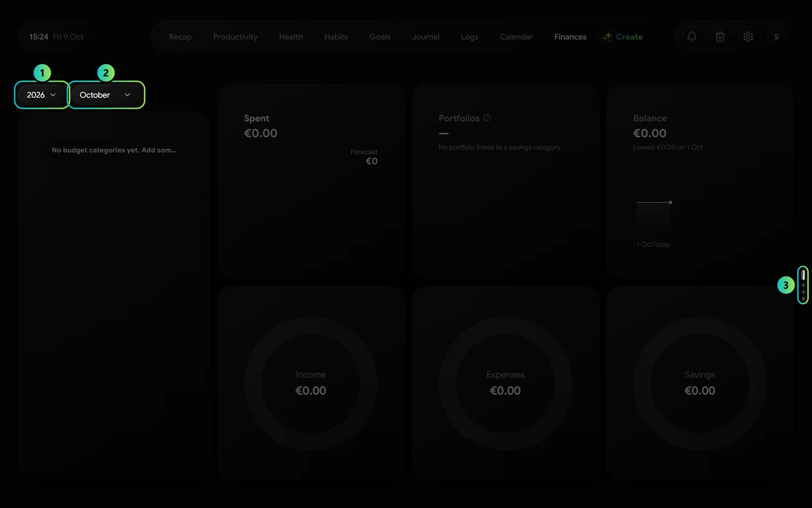
Task: Open the October month dropdown
Action: (x=106, y=95)
